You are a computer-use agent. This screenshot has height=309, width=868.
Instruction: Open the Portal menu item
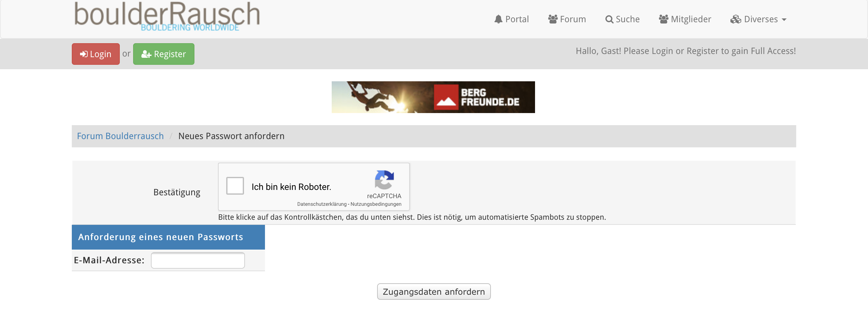[x=512, y=19]
